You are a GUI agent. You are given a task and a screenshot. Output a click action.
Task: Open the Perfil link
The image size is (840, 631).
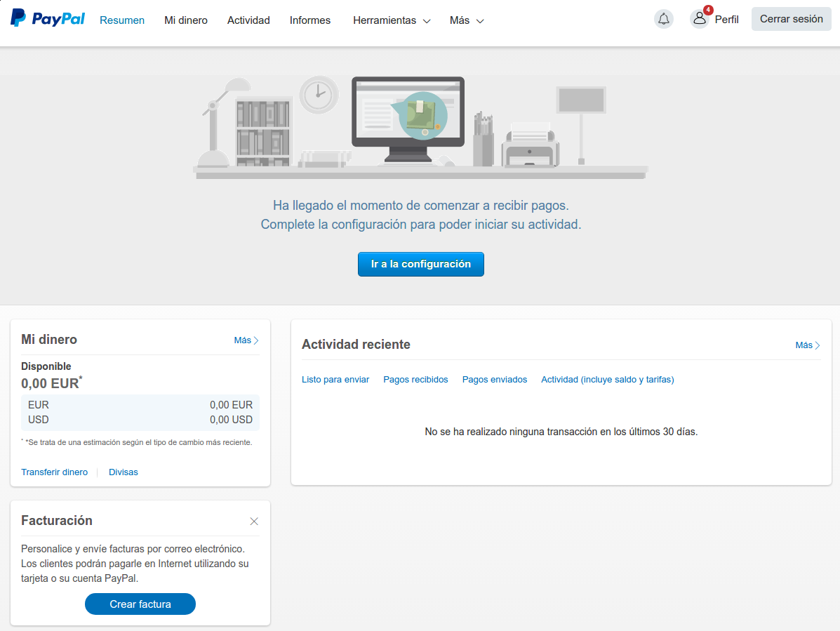click(x=726, y=19)
